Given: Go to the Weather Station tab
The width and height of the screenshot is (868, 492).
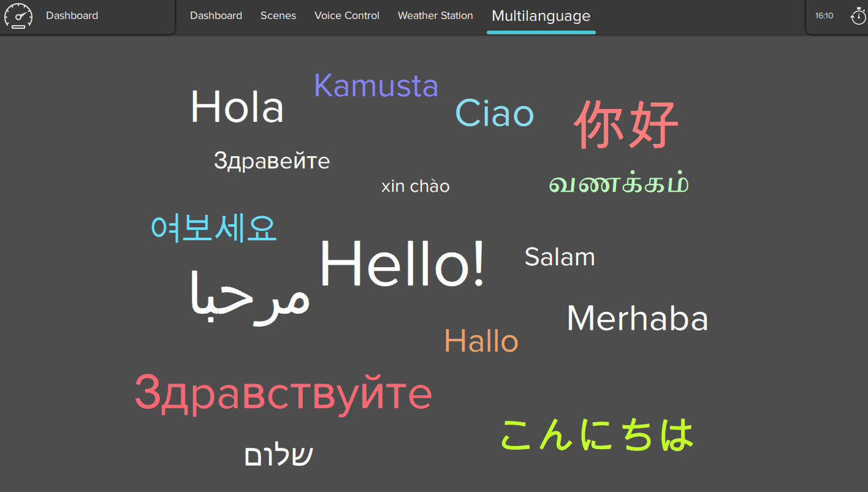Looking at the screenshot, I should 435,16.
